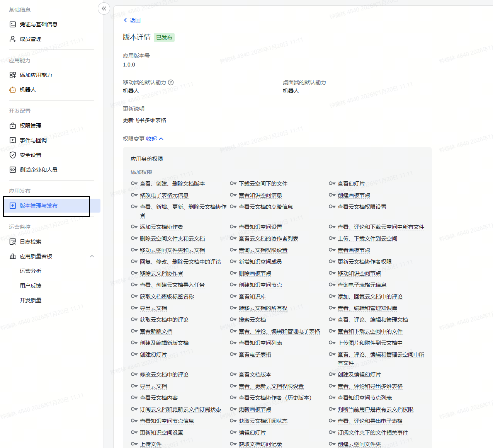Click the 已发布 status badge

[x=164, y=37]
